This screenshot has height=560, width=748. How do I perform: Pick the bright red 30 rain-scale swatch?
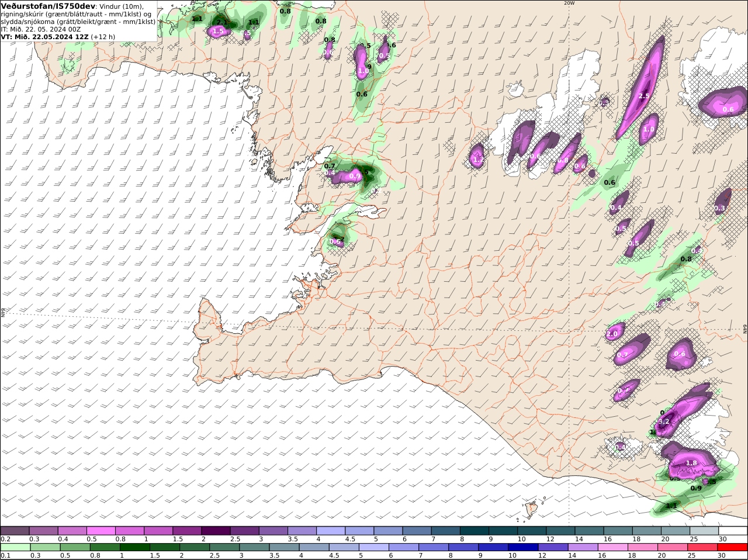733,547
